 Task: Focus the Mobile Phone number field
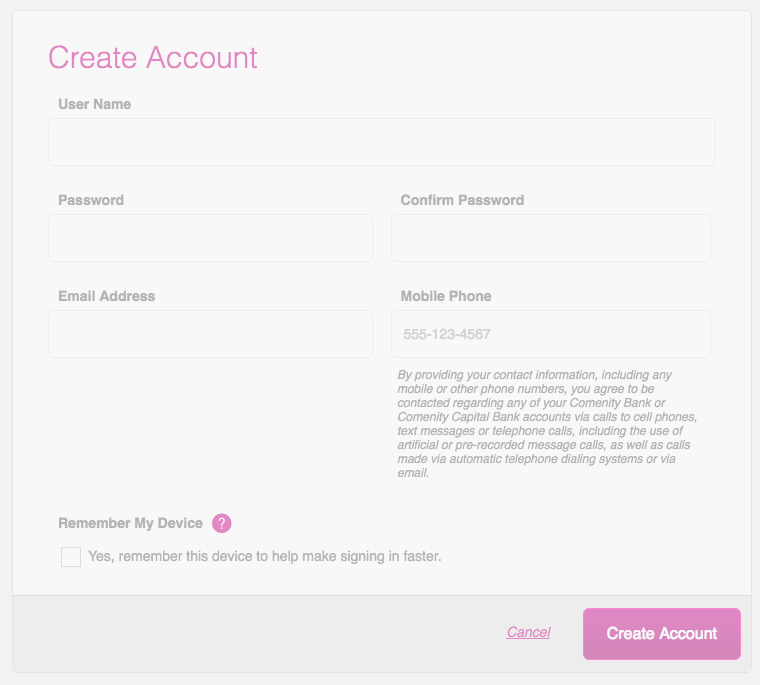[551, 334]
